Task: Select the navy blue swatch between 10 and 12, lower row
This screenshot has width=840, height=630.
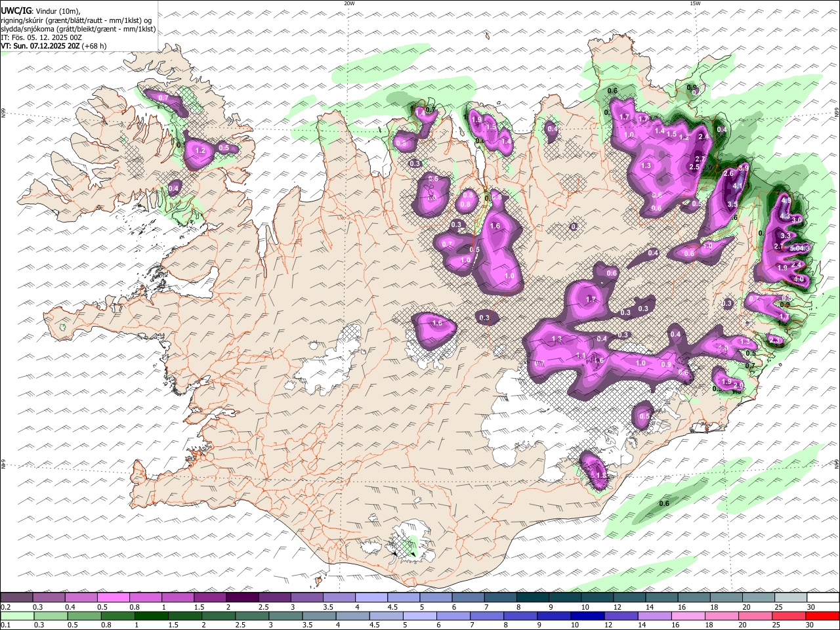Action: click(x=586, y=616)
